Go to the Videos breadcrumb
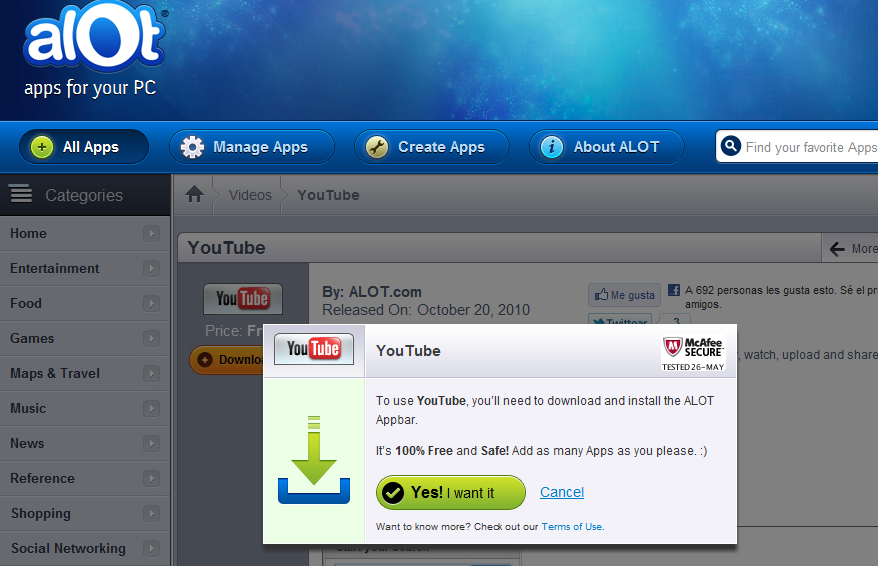Screen dimensions: 878x566 pos(250,195)
